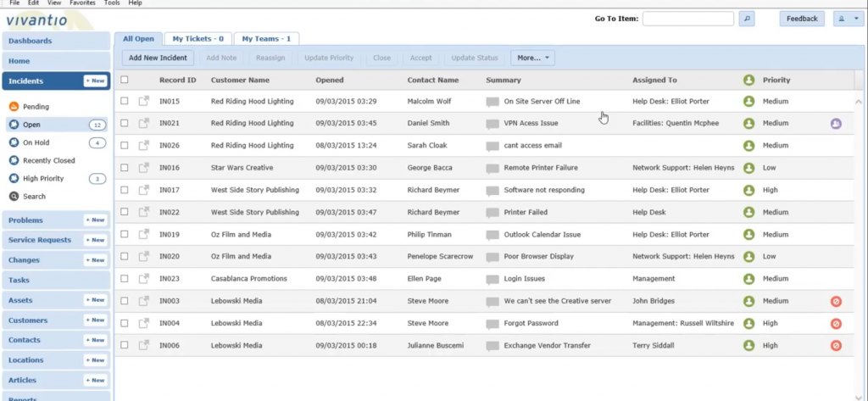This screenshot has width=868, height=401.
Task: Click the Reassign button
Action: click(270, 58)
